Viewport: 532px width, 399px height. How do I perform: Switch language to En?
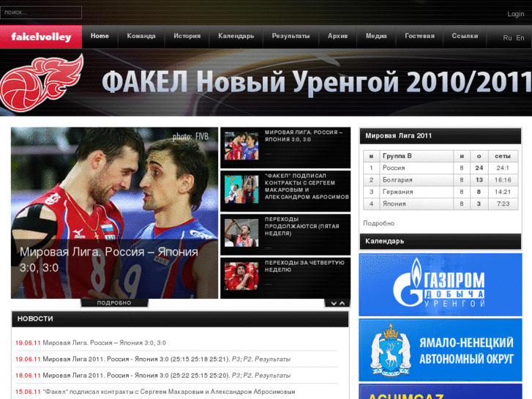(520, 38)
